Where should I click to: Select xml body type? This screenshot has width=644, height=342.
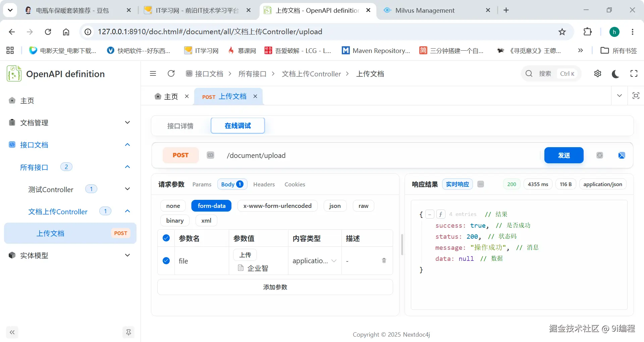(x=206, y=221)
